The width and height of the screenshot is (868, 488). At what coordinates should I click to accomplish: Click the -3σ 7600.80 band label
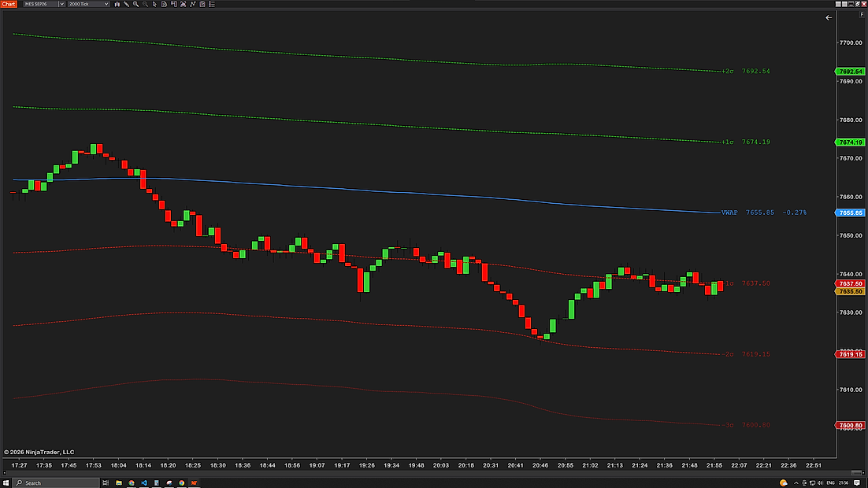(x=746, y=425)
